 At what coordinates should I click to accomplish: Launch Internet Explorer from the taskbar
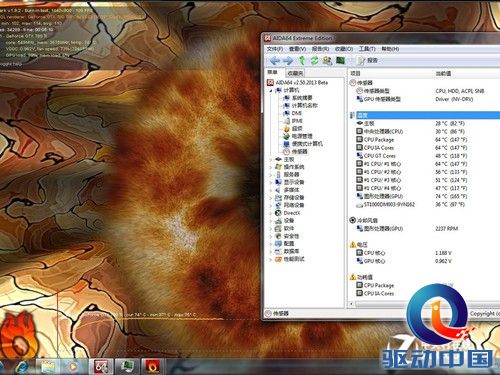pos(22,367)
